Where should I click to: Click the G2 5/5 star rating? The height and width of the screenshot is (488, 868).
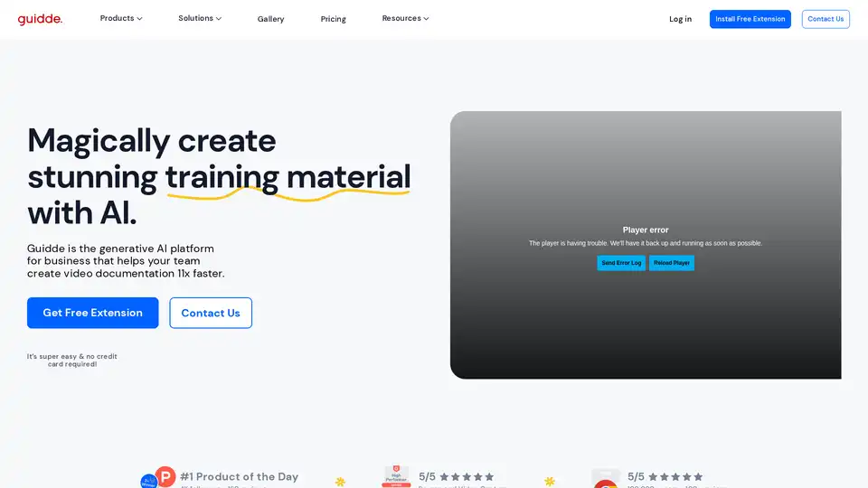[x=457, y=476]
